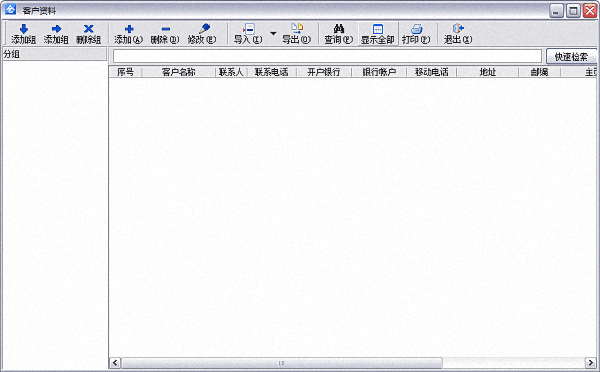Click the 导入(I) import icon
The width and height of the screenshot is (600, 372).
coord(248,29)
